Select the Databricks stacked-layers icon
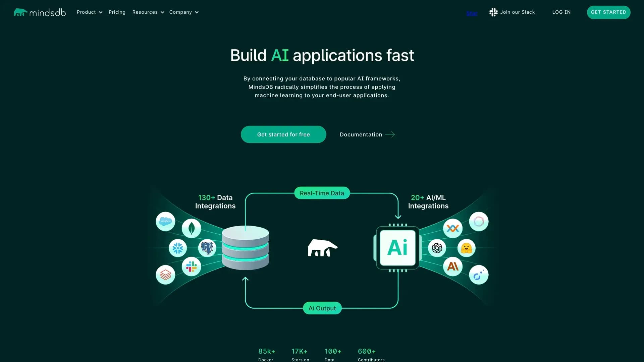Screen dimensions: 644x362 pos(165,275)
